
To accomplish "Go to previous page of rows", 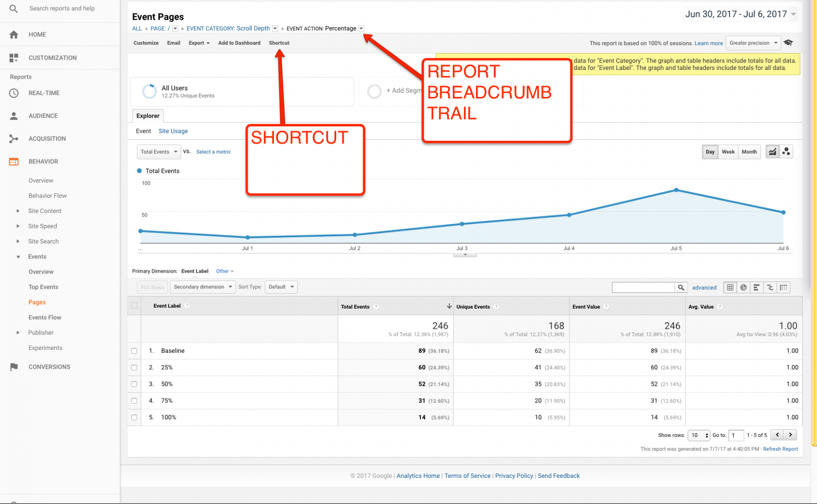I will (777, 435).
